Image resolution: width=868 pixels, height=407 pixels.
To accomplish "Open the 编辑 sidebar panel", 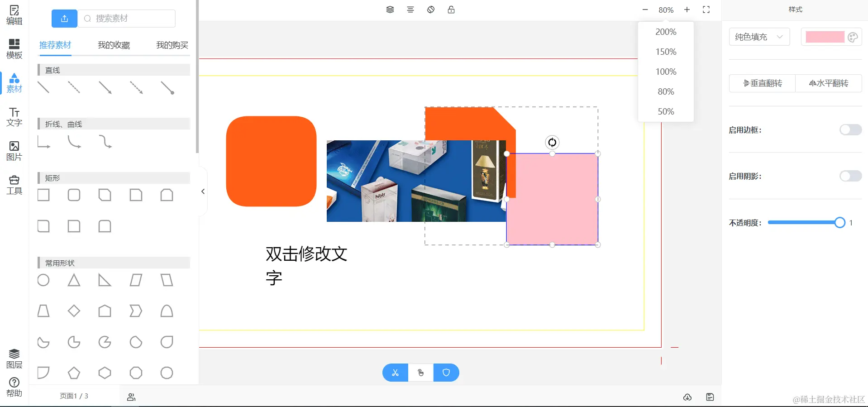I will (x=14, y=15).
